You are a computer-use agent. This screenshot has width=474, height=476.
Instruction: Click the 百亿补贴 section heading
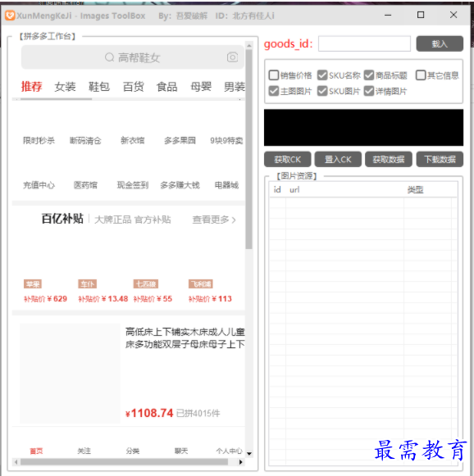pos(62,219)
